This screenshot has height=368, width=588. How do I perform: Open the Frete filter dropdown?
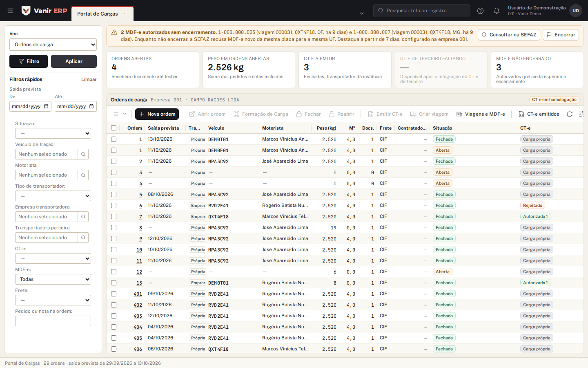(x=53, y=300)
